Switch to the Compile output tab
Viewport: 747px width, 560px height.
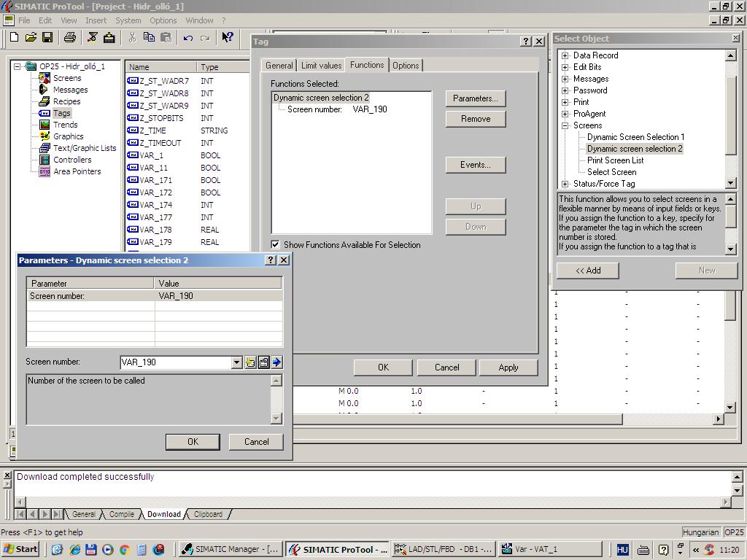pos(122,514)
